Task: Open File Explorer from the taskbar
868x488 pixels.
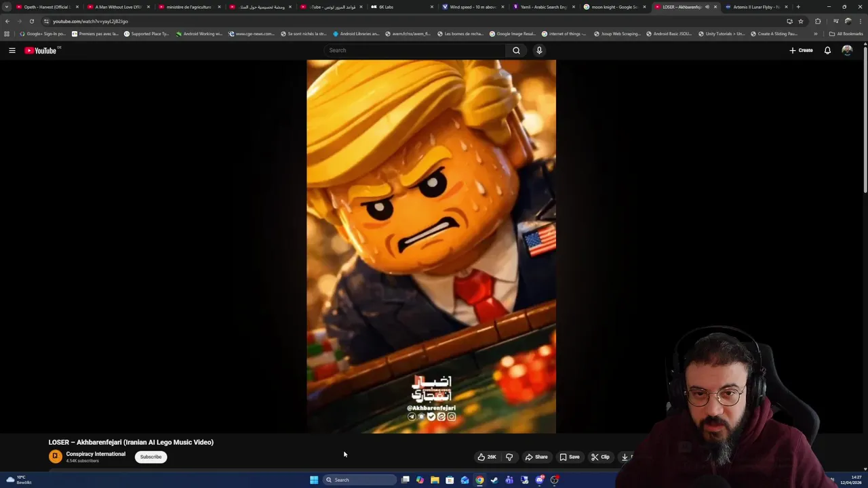Action: click(435, 480)
